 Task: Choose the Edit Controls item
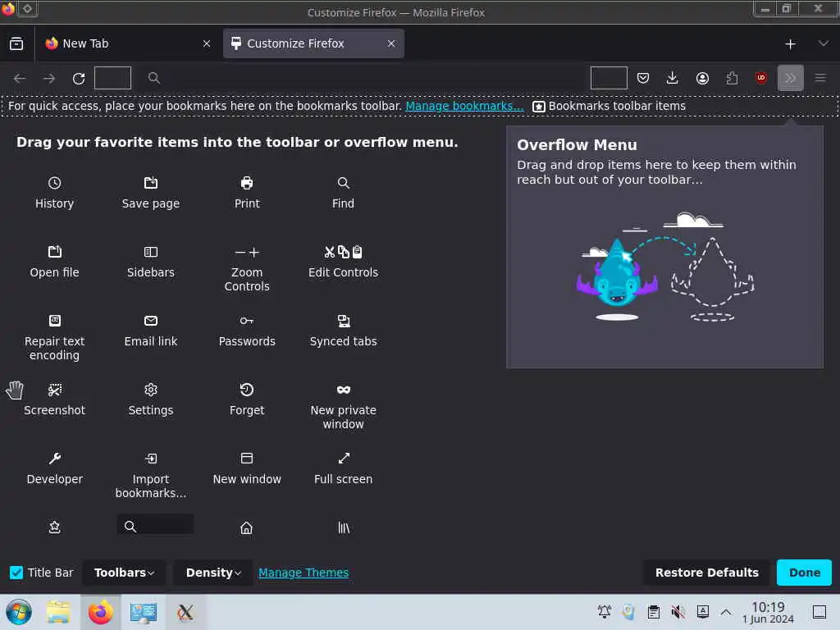[343, 262]
